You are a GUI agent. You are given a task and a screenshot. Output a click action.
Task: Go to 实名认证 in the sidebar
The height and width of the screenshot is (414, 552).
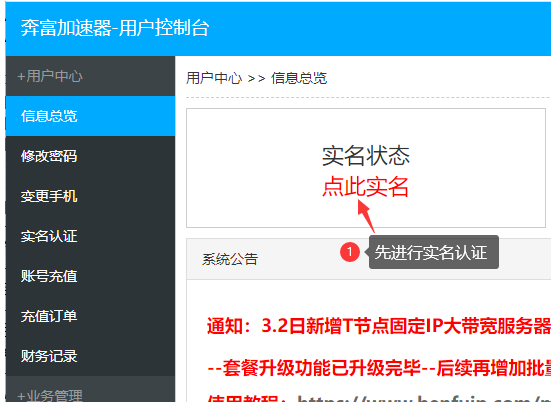click(90, 236)
